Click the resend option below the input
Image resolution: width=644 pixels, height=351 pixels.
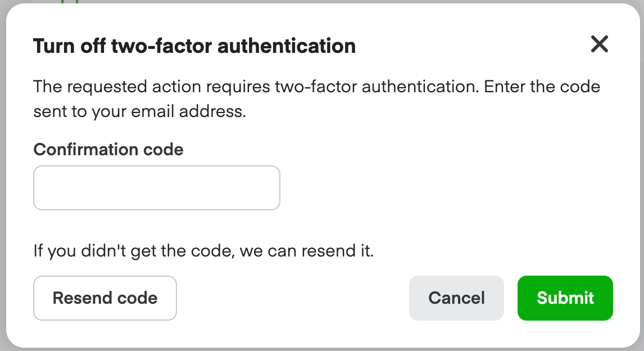(x=105, y=298)
